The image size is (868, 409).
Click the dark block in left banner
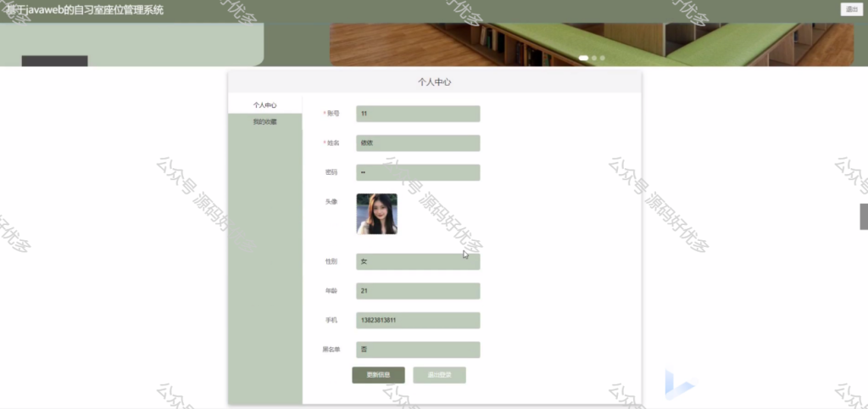click(x=55, y=61)
